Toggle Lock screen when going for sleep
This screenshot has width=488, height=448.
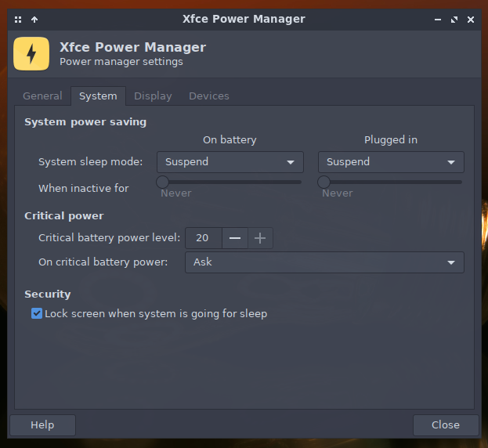click(x=37, y=313)
